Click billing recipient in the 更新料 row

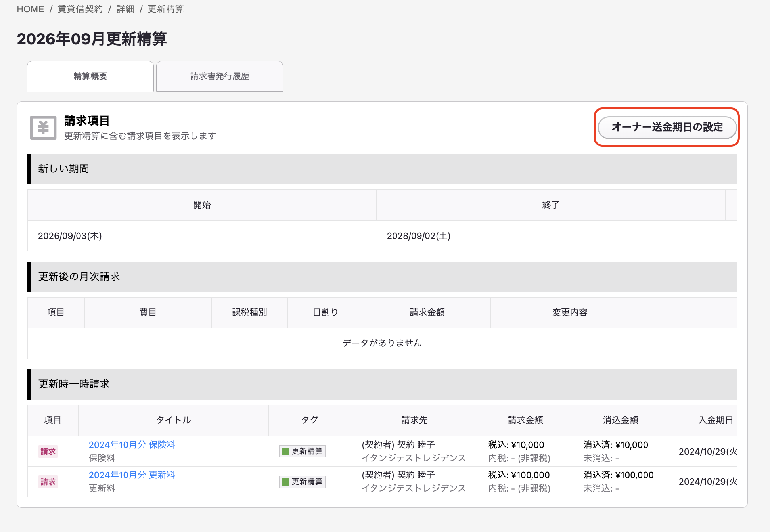click(414, 482)
